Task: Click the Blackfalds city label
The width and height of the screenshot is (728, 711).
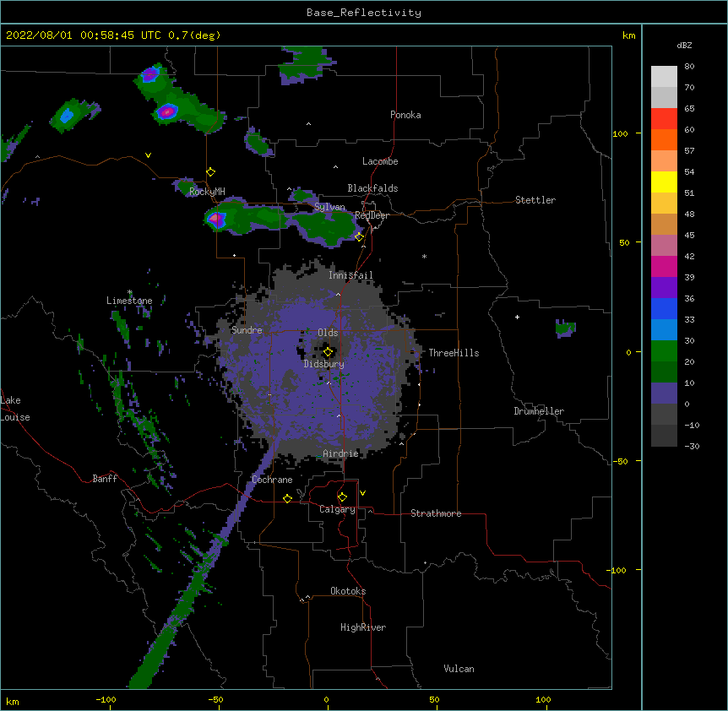Action: (372, 188)
